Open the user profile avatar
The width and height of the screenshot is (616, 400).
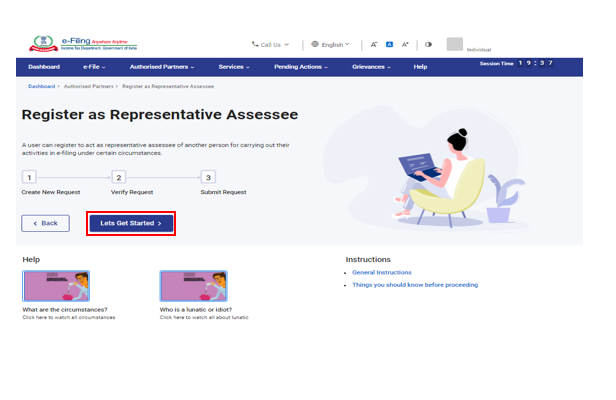point(455,44)
